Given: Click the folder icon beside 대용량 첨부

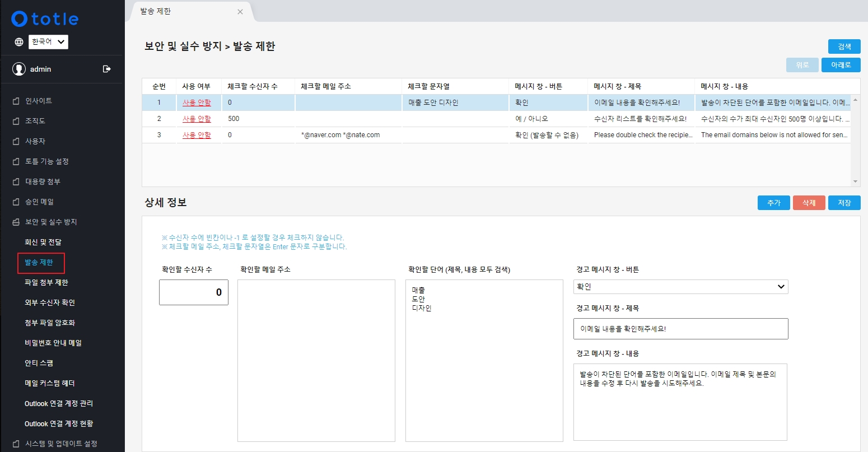Looking at the screenshot, I should (x=16, y=181).
